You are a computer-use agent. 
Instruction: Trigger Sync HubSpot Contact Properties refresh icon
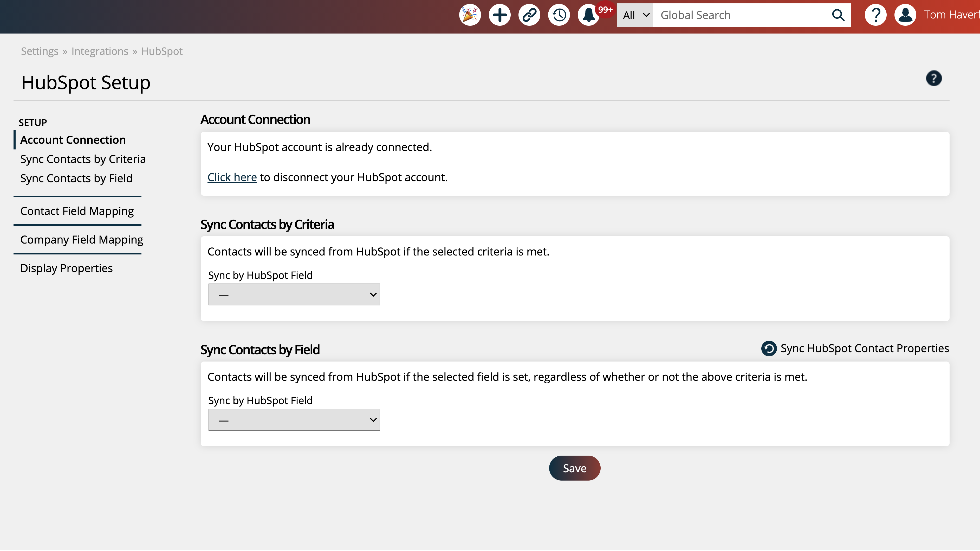769,348
